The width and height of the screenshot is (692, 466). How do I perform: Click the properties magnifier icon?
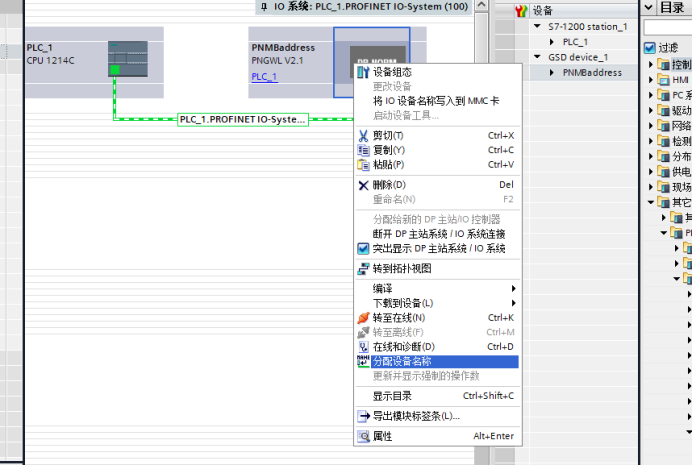(x=363, y=436)
